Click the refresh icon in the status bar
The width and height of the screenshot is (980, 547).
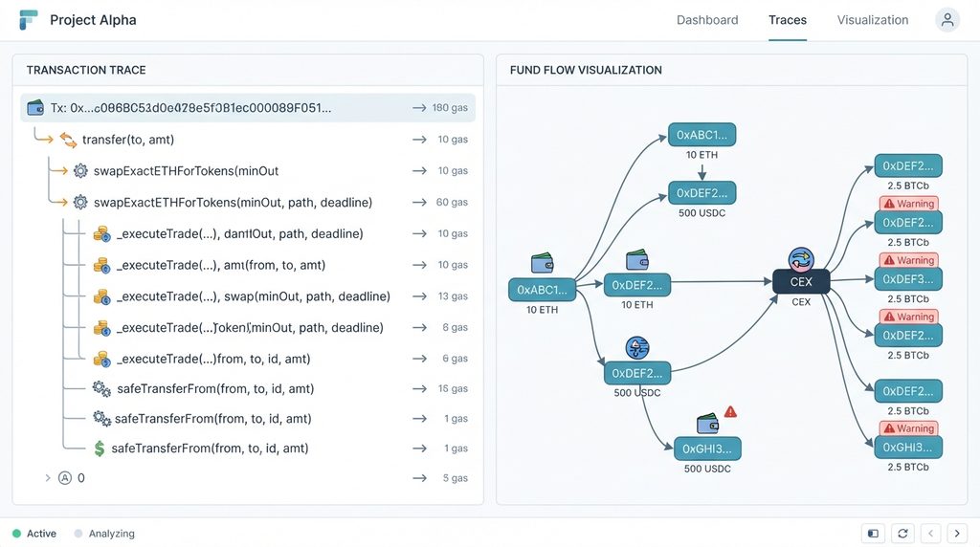[902, 534]
